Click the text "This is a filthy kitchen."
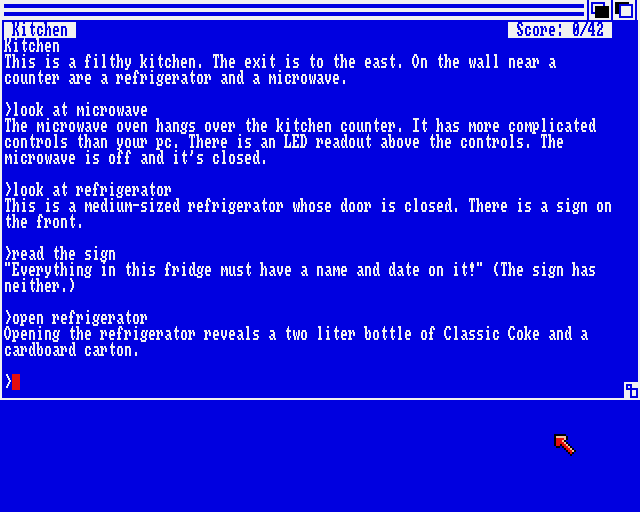Image resolution: width=640 pixels, height=512 pixels. [x=104, y=62]
